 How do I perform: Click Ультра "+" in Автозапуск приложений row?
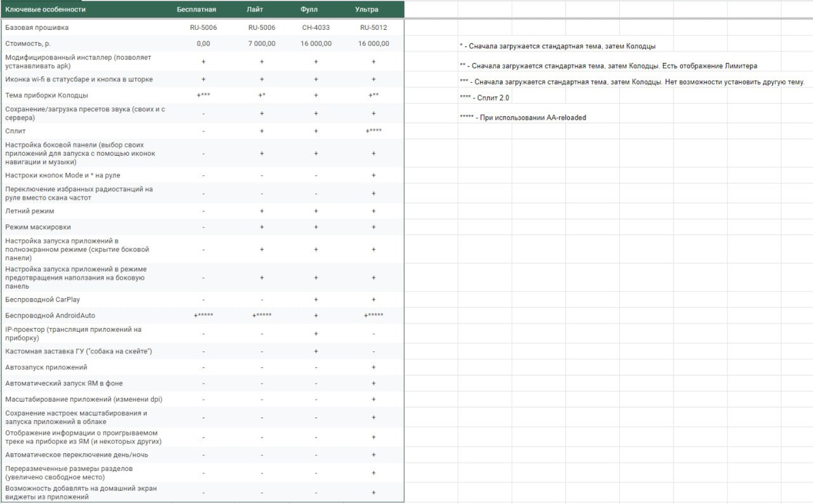click(x=374, y=367)
